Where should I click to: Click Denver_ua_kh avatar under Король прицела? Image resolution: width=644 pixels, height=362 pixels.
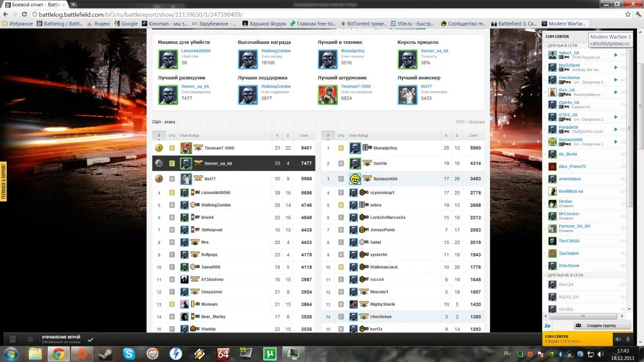pos(407,59)
